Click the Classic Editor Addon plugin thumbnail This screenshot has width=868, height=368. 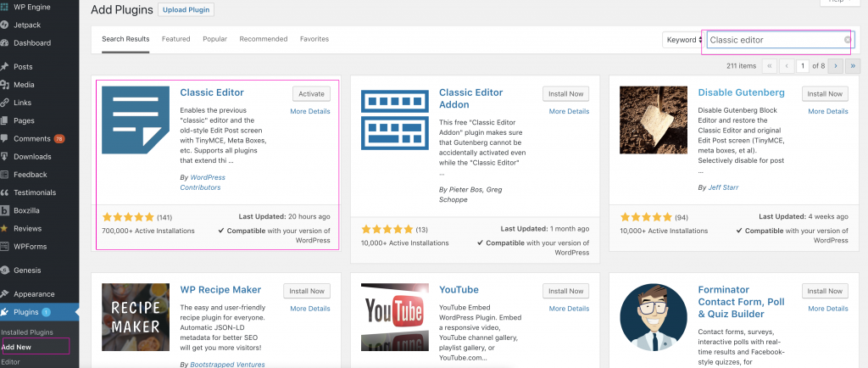click(395, 120)
